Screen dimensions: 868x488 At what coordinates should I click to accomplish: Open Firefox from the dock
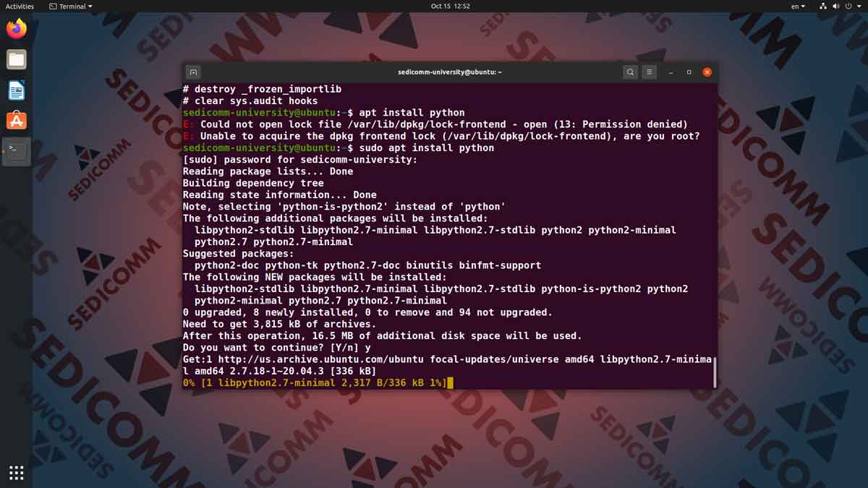click(16, 29)
